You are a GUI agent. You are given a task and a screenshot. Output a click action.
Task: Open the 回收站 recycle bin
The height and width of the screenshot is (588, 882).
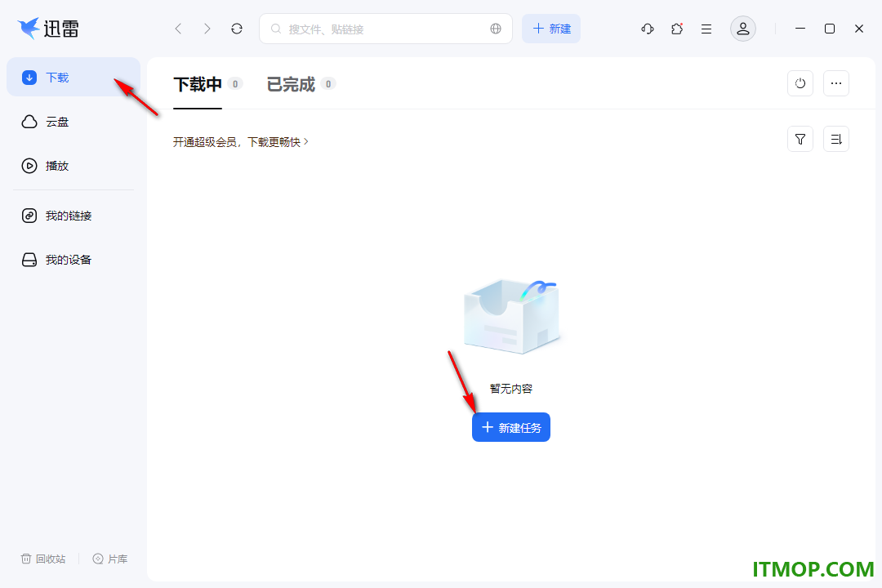(43, 559)
